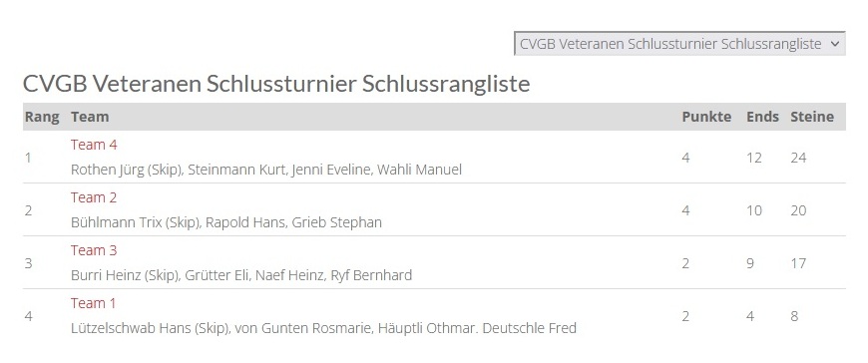Click the Team column header
The height and width of the screenshot is (363, 868).
(x=90, y=117)
